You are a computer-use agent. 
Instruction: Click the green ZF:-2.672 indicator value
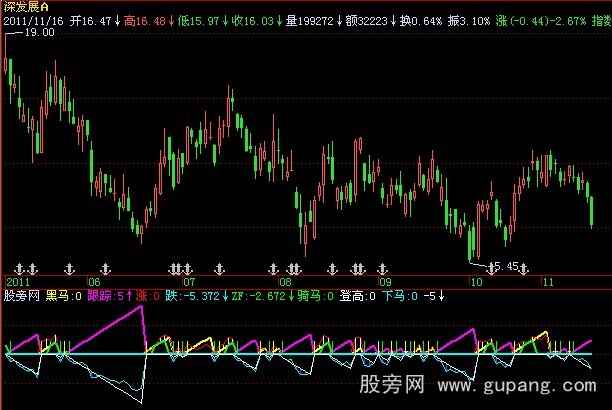click(259, 296)
